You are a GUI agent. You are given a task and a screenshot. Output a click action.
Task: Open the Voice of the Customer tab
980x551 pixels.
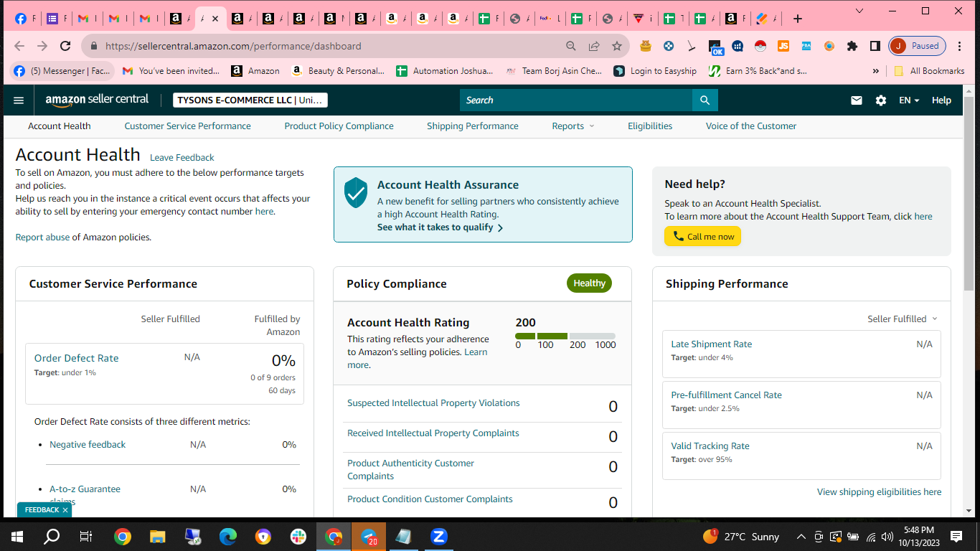[751, 126]
